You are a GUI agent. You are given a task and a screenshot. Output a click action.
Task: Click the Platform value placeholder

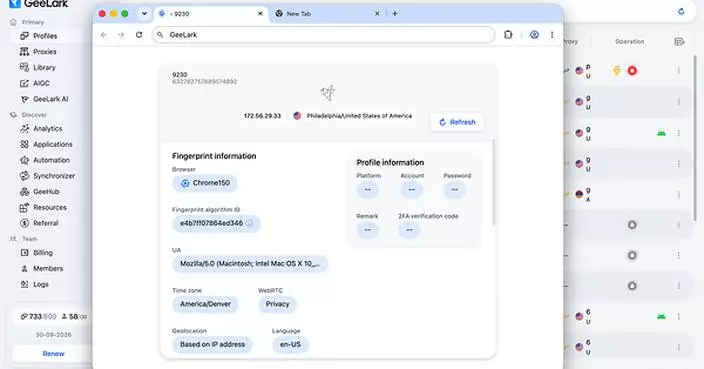(x=368, y=190)
